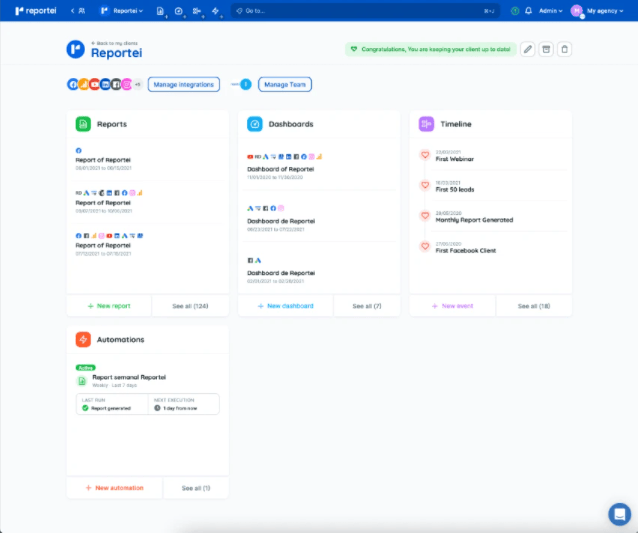638x535 pixels.
Task: Click the reportei logo in top bar
Action: [x=35, y=11]
